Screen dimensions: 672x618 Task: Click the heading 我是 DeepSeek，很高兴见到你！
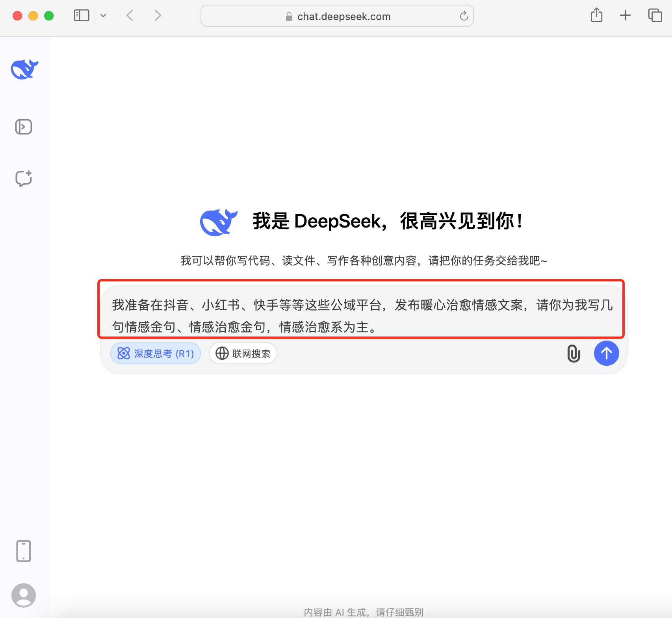coord(388,221)
